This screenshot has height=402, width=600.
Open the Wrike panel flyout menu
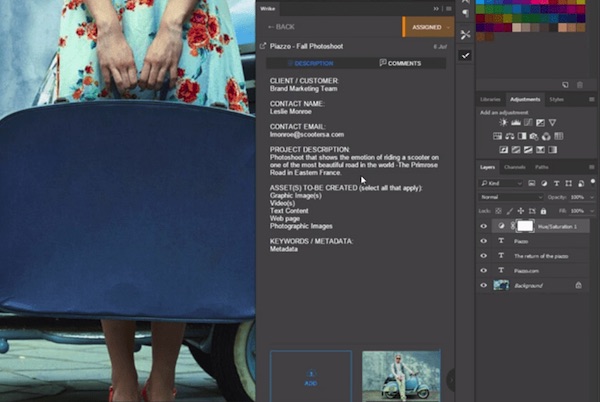[x=448, y=8]
